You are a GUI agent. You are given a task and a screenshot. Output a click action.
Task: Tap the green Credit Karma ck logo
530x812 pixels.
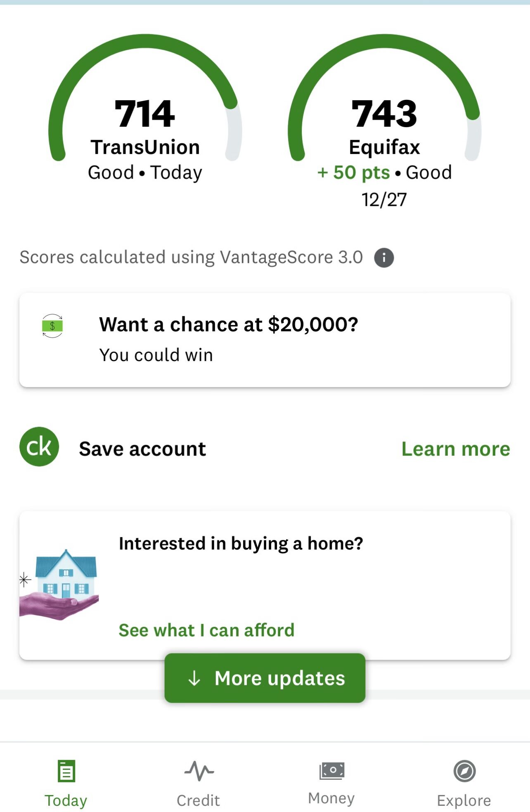[39, 446]
